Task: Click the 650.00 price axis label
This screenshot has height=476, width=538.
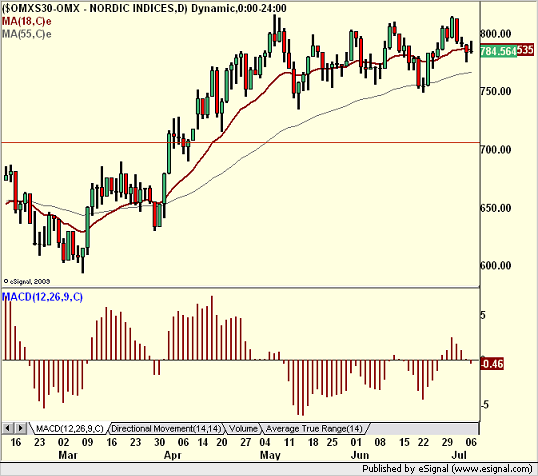Action: (495, 208)
